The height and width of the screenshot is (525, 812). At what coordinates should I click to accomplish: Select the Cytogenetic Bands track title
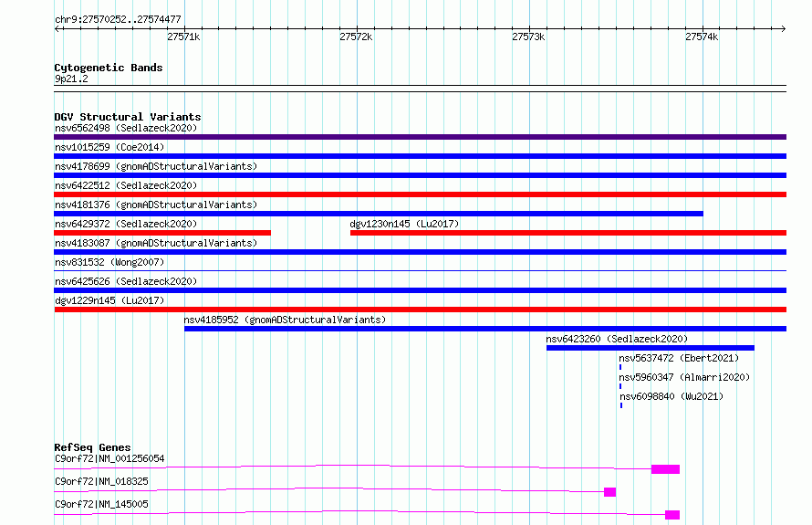109,68
